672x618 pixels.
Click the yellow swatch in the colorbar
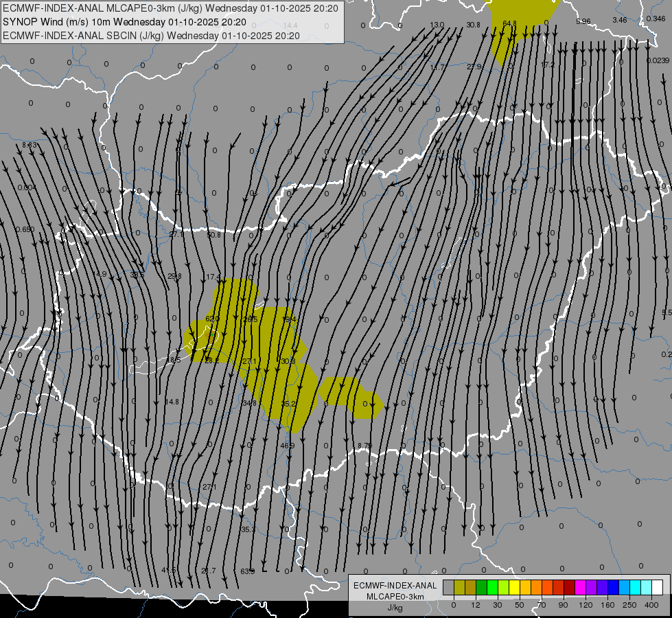tap(514, 587)
